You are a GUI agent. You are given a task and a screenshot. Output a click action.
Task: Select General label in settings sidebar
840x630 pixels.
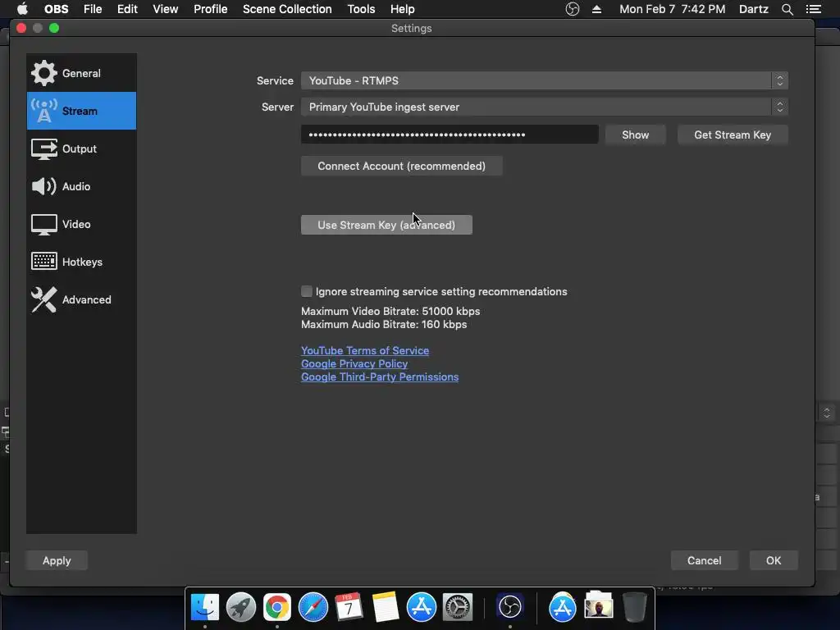click(81, 73)
